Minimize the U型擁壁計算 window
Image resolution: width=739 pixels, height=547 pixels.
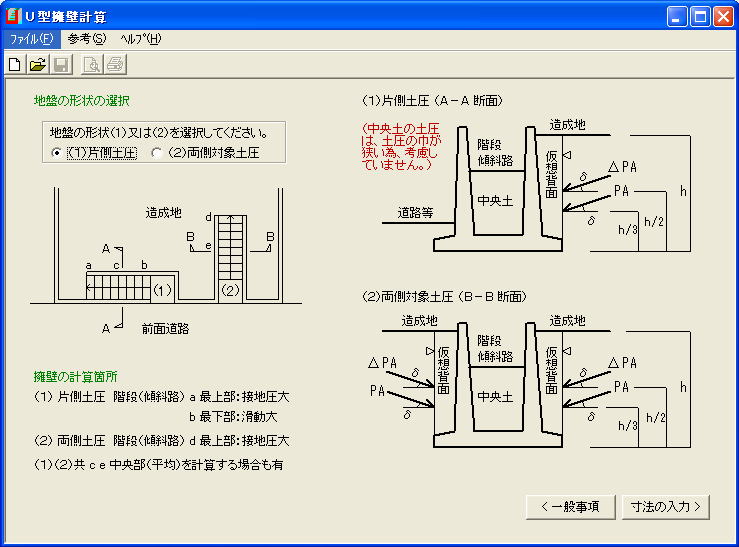click(677, 17)
